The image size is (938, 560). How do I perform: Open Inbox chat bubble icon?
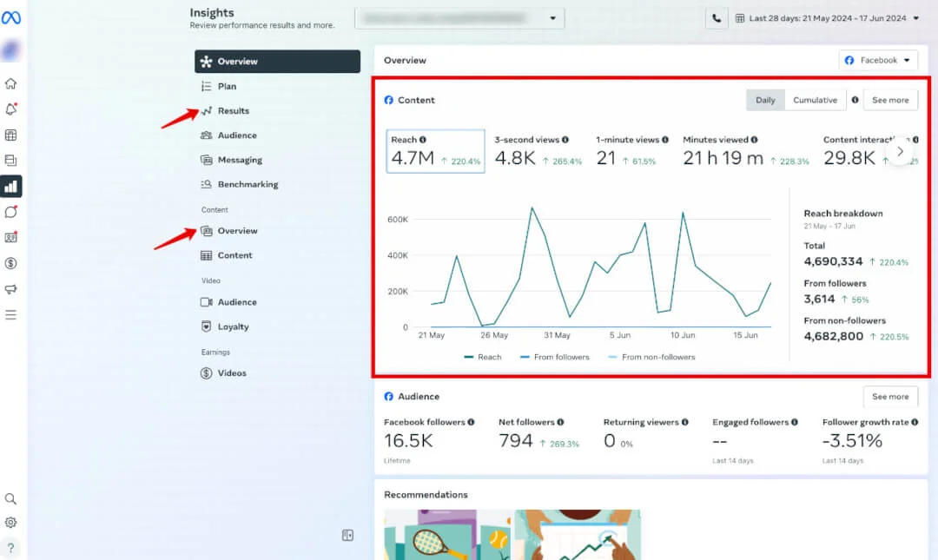pyautogui.click(x=10, y=212)
